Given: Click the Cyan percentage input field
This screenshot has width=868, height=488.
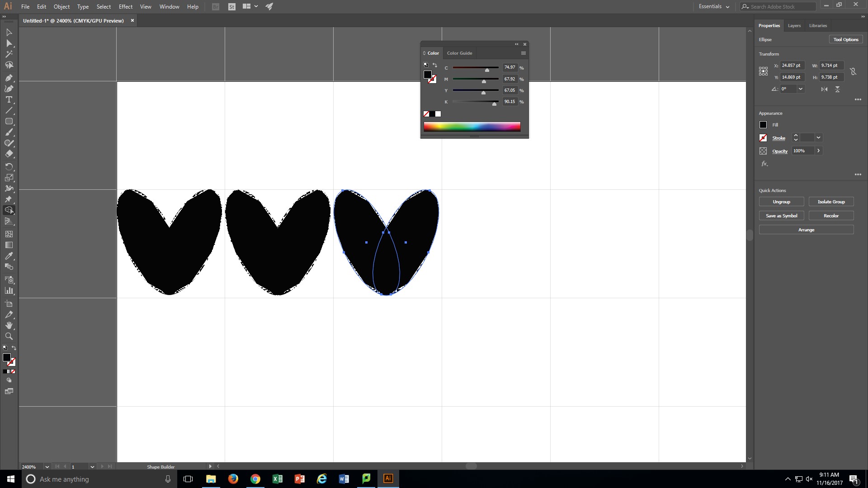Looking at the screenshot, I should click(x=509, y=67).
